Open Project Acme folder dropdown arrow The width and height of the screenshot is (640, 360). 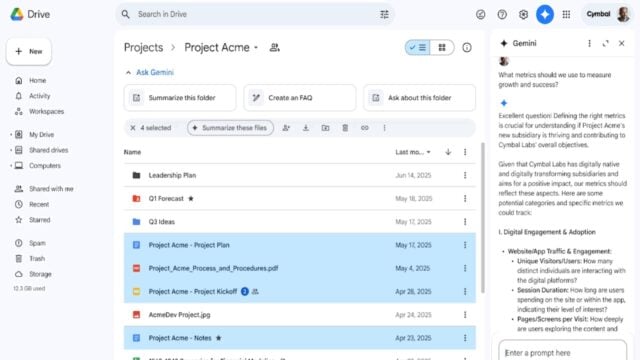click(x=256, y=48)
